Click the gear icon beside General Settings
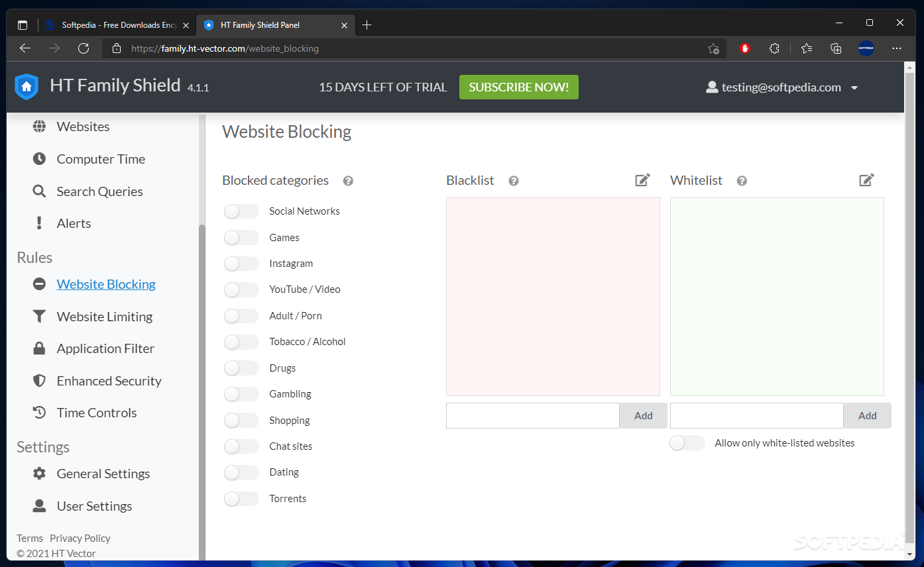Viewport: 924px width, 567px height. pyautogui.click(x=39, y=474)
